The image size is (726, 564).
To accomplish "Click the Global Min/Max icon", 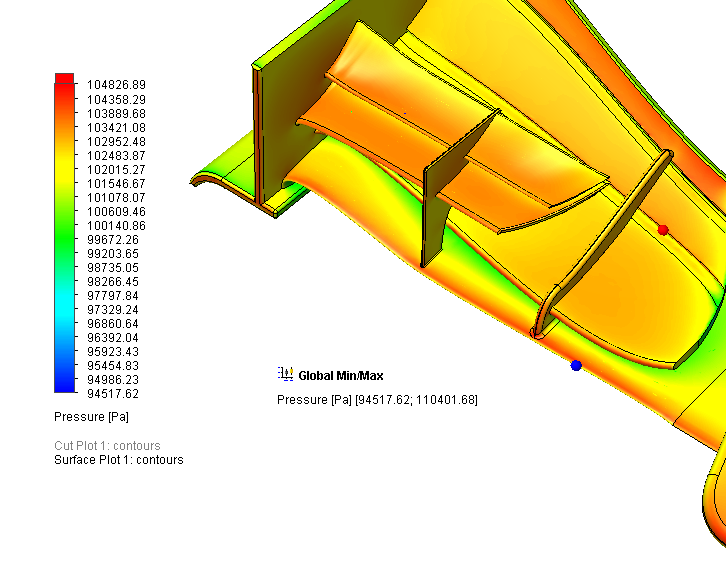I will (x=285, y=375).
